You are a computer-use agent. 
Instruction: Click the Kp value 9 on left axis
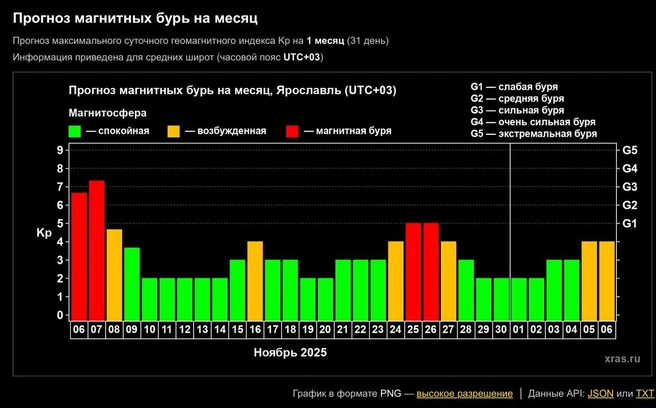[x=60, y=150]
